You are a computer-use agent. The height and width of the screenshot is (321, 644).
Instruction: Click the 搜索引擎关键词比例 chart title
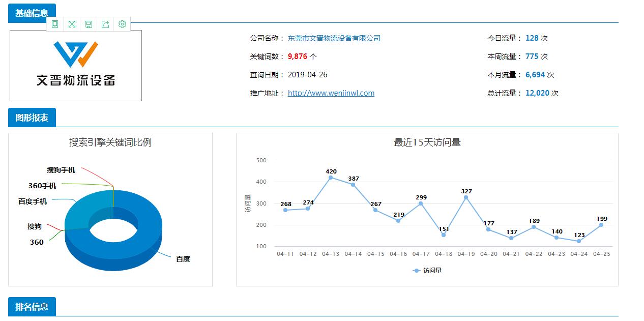pyautogui.click(x=110, y=142)
